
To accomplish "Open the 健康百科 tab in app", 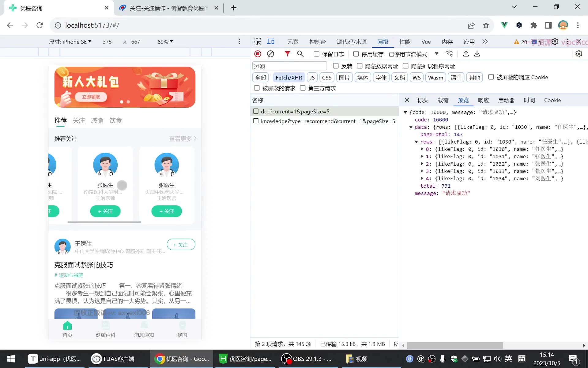I will [x=105, y=329].
